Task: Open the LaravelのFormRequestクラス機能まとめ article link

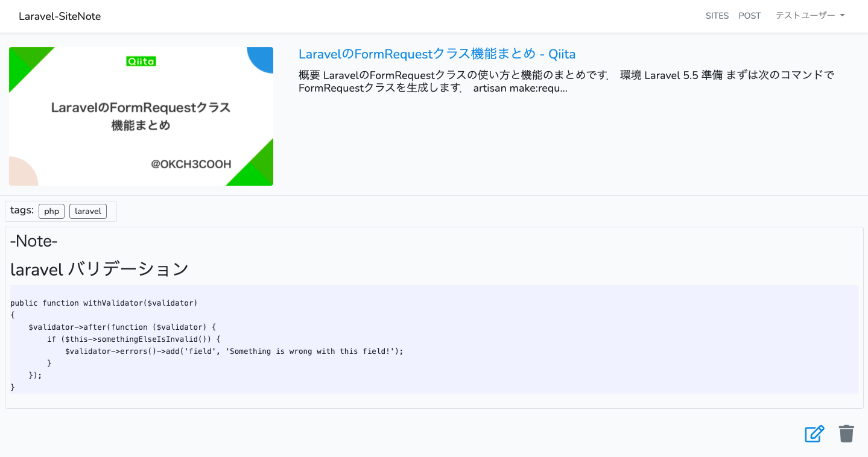Action: tap(436, 54)
